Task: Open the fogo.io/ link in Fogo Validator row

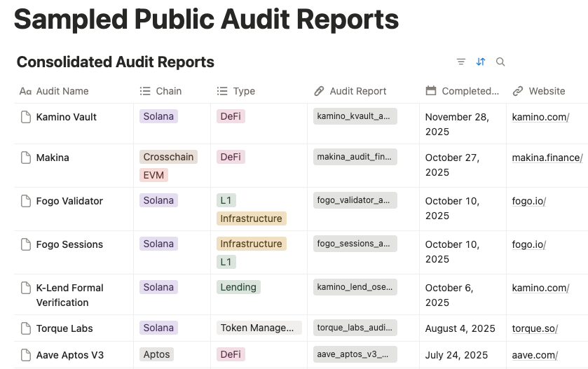Action: pos(528,201)
